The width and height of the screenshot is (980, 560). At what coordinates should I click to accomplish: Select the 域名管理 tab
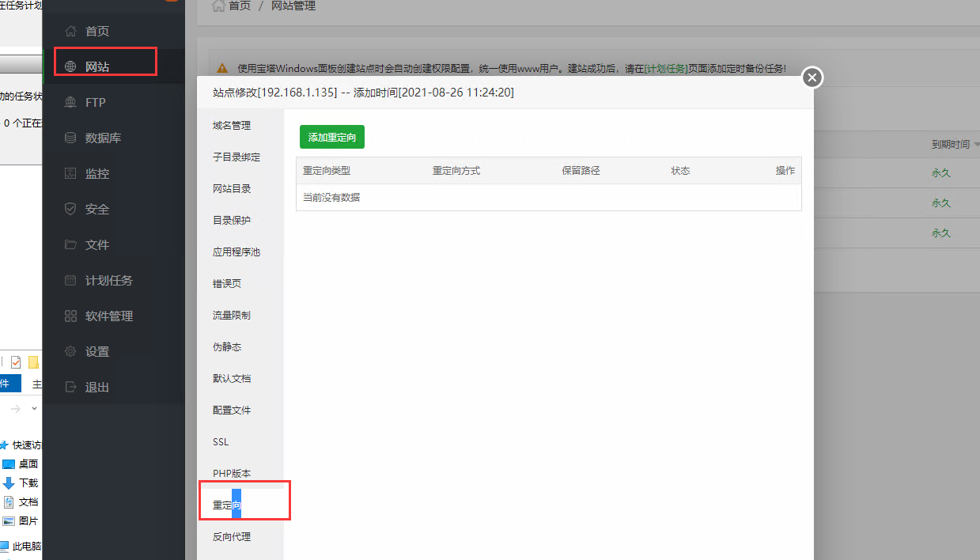(232, 126)
